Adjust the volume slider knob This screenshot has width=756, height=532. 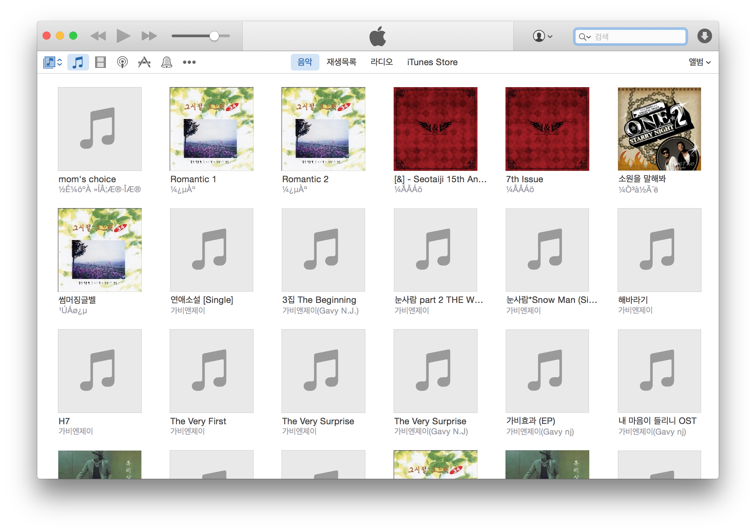tap(214, 36)
